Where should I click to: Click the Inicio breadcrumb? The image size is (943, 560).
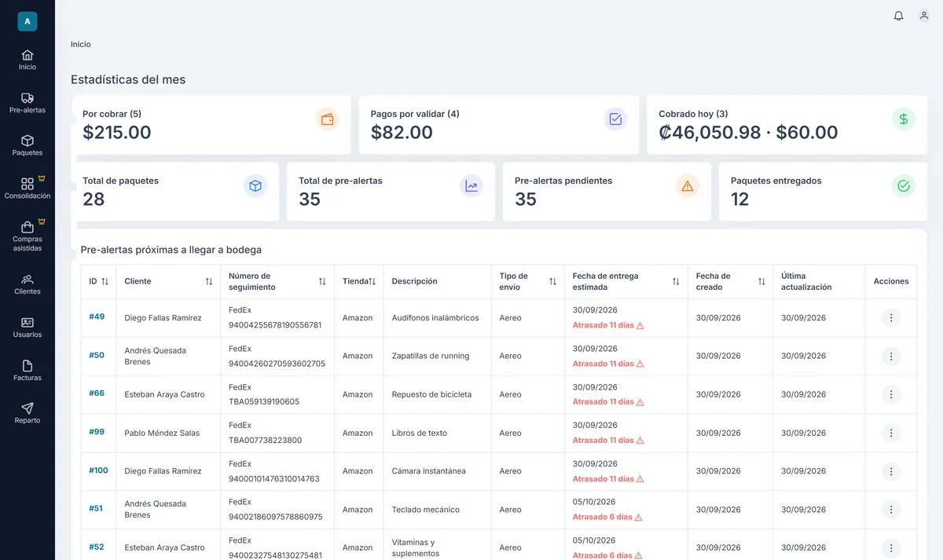[81, 44]
